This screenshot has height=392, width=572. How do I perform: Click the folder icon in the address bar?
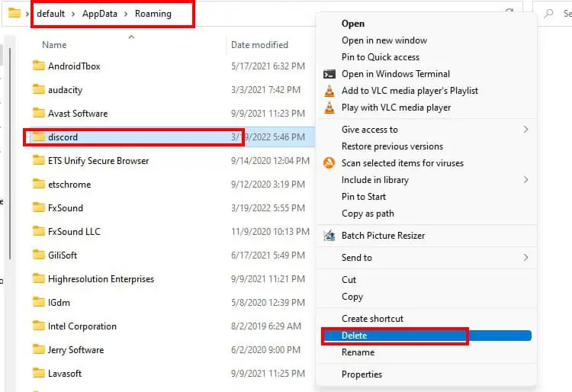(14, 13)
